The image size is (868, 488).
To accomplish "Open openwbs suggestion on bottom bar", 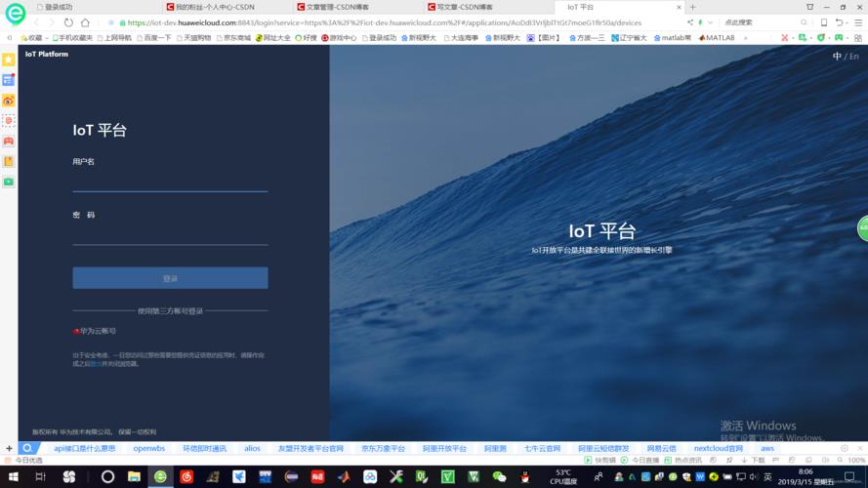I will click(149, 448).
